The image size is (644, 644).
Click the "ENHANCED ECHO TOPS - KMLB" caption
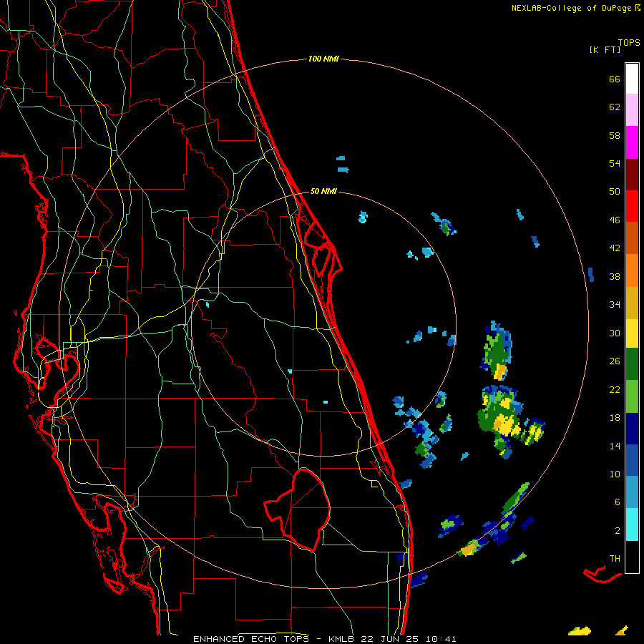pos(273,639)
